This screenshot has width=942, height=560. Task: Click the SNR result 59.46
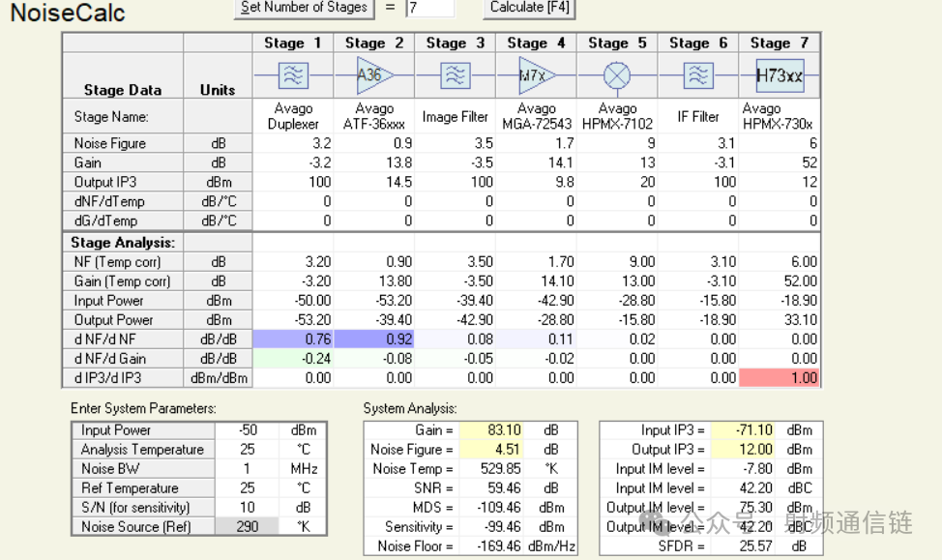pyautogui.click(x=491, y=487)
